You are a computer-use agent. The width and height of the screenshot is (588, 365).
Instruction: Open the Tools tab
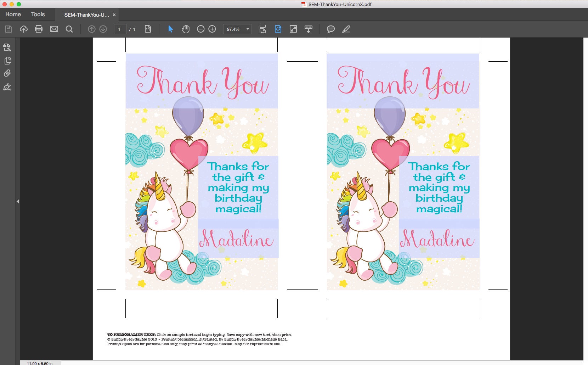click(x=38, y=14)
